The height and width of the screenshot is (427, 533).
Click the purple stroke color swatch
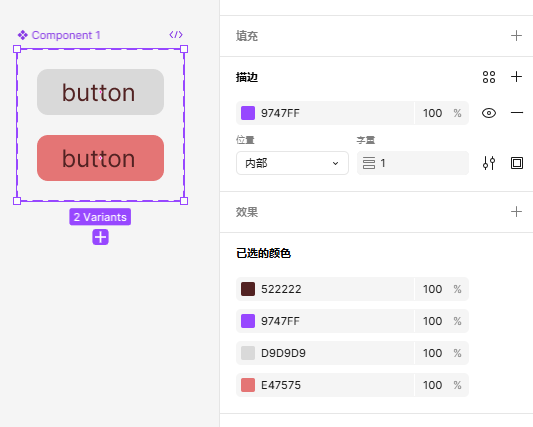point(248,113)
